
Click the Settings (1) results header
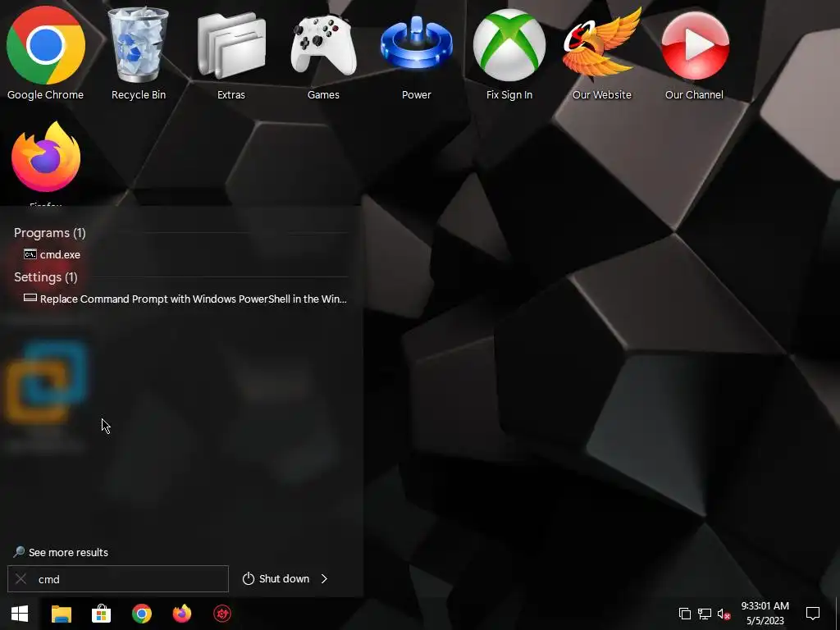click(x=46, y=277)
